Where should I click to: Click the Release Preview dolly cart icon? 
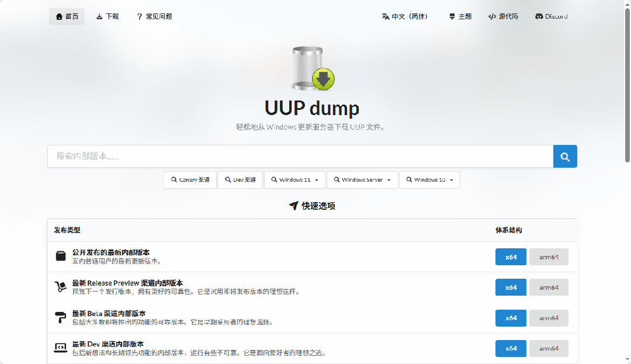tap(60, 287)
